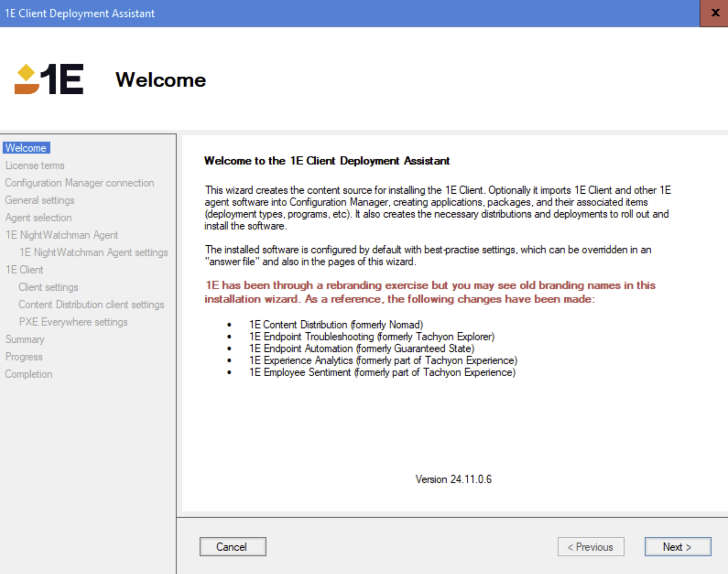Image resolution: width=728 pixels, height=574 pixels.
Task: Click '1E Content Distribution (formerly Nomad)' bullet
Action: (x=336, y=325)
